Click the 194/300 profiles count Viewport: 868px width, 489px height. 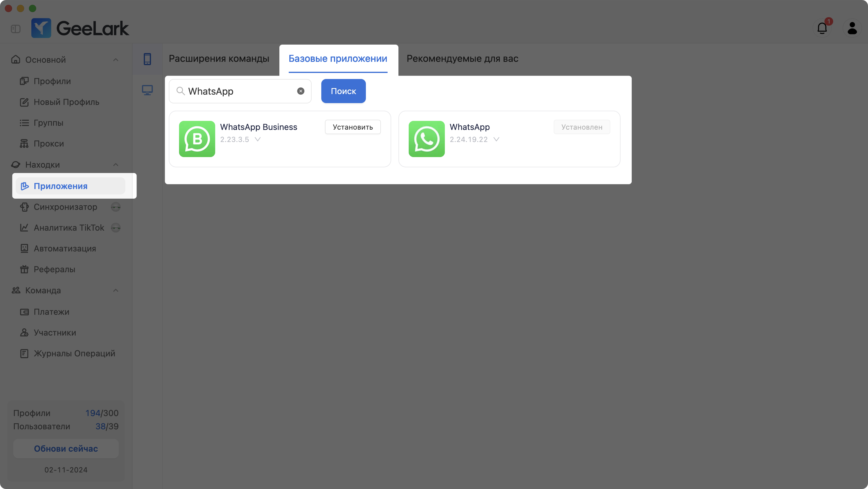(x=102, y=413)
